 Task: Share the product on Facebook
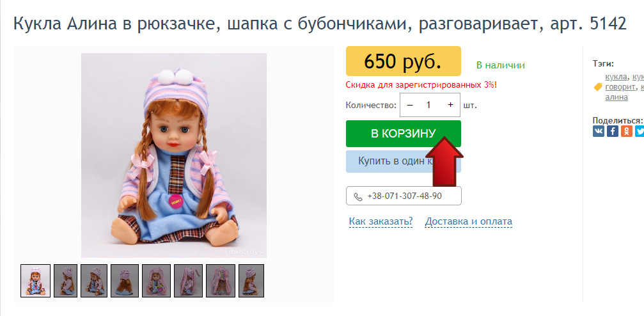(x=613, y=131)
